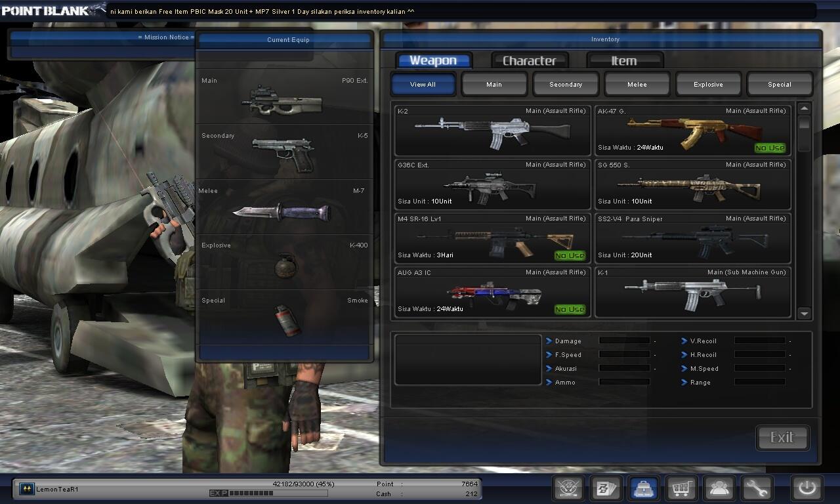The image size is (840, 504).
Task: Click the Damage arrow marker
Action: tap(549, 341)
